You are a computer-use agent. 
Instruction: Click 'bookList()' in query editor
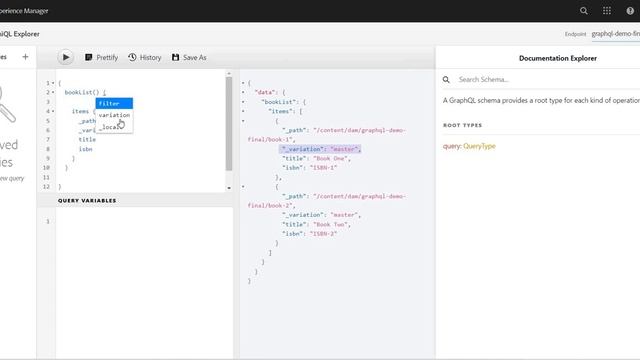(x=82, y=93)
